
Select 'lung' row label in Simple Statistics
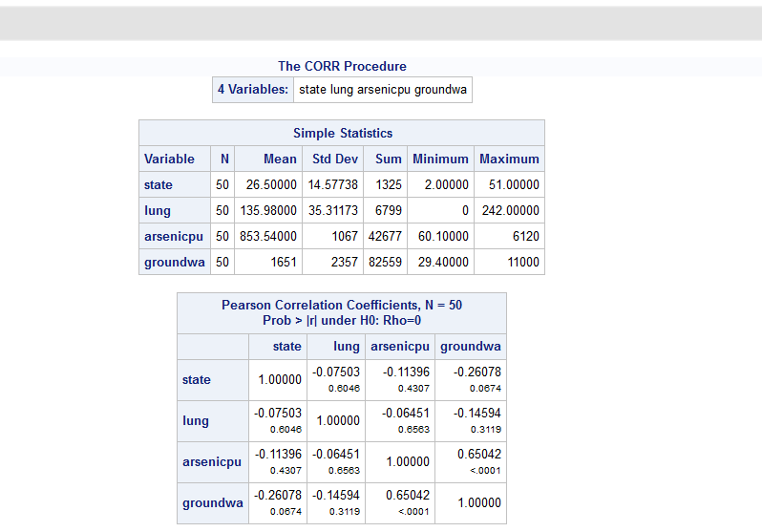click(x=175, y=210)
